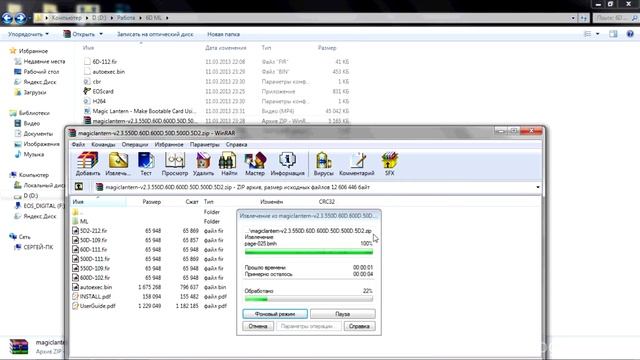Open the Параметры menu in WinRAR
Screen dimensions: 640x360
(204, 144)
